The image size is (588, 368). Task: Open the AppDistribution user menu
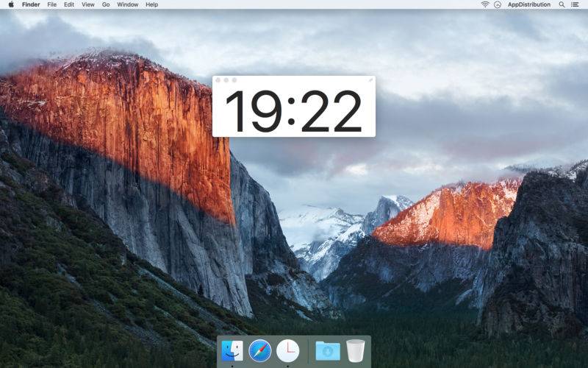click(x=528, y=4)
